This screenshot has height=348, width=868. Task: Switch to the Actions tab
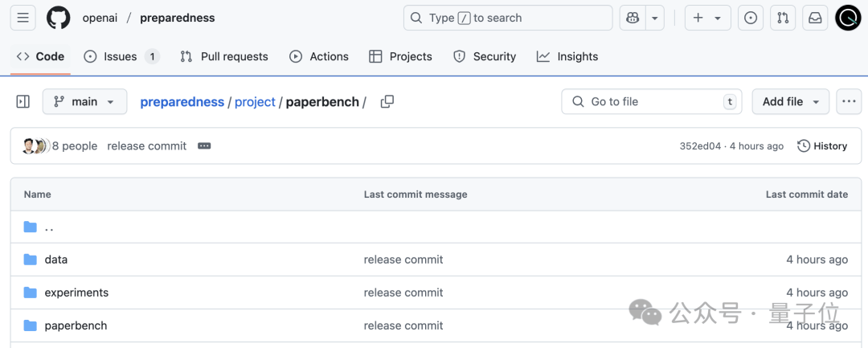[319, 56]
